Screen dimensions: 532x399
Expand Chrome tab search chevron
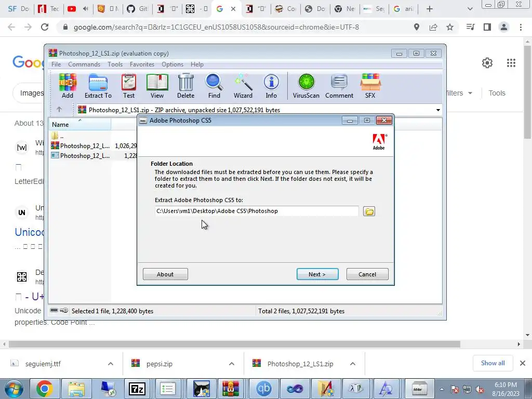tap(470, 9)
